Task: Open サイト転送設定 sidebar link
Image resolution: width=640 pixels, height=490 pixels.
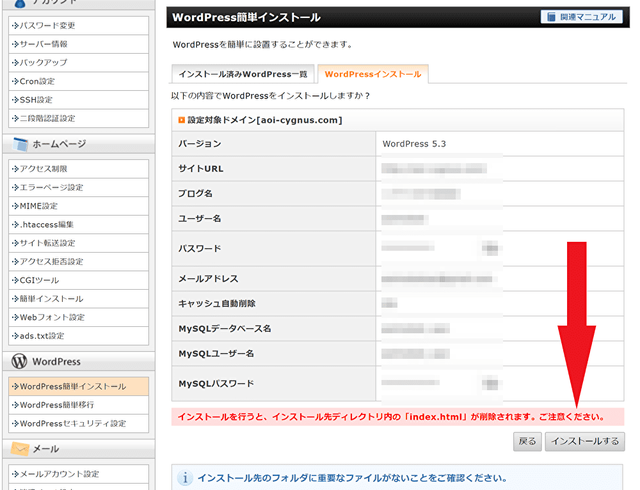Action: click(78, 243)
